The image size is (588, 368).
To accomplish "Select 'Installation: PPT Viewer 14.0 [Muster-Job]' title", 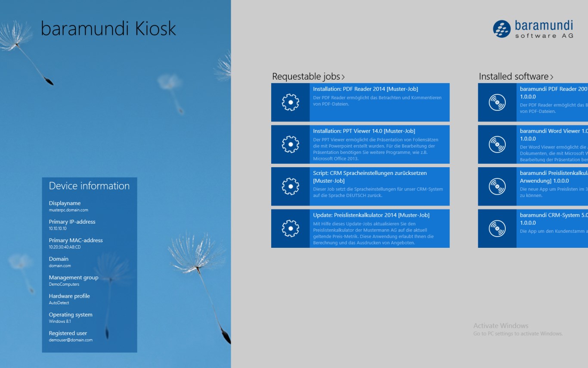I will (x=364, y=131).
